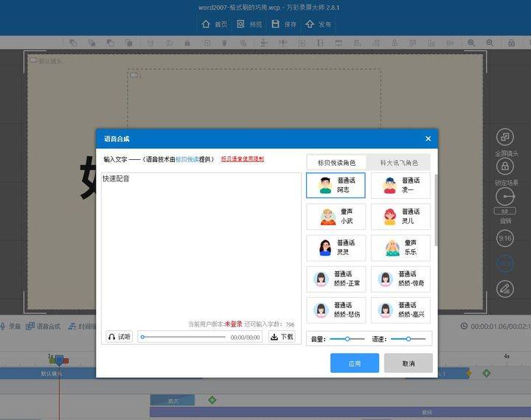Select the 普通话 阿志 voice avatar
Image resolution: width=531 pixels, height=420 pixels.
click(336, 185)
